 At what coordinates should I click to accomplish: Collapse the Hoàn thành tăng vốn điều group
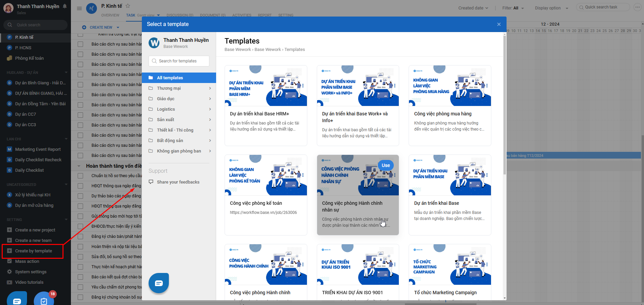pyautogui.click(x=79, y=166)
